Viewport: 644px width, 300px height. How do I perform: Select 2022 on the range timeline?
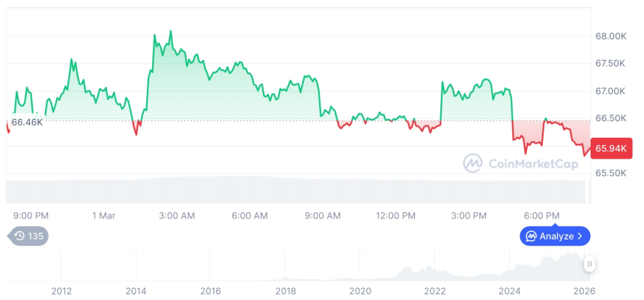(x=435, y=291)
